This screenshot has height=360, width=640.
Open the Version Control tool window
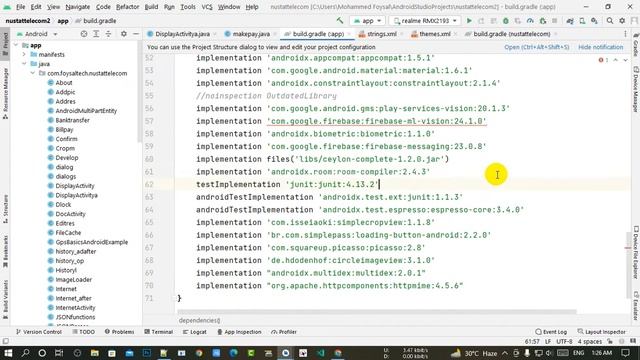pos(39,332)
